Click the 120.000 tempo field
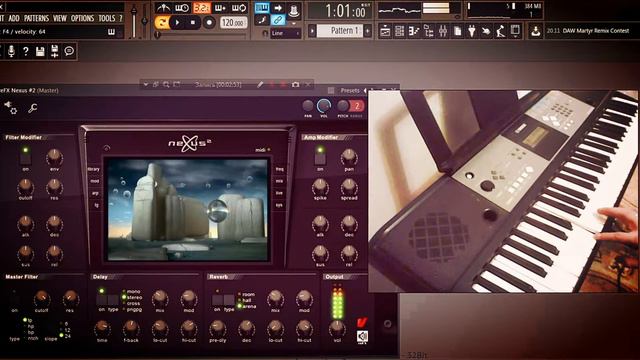This screenshot has height=360, width=640. tap(233, 22)
